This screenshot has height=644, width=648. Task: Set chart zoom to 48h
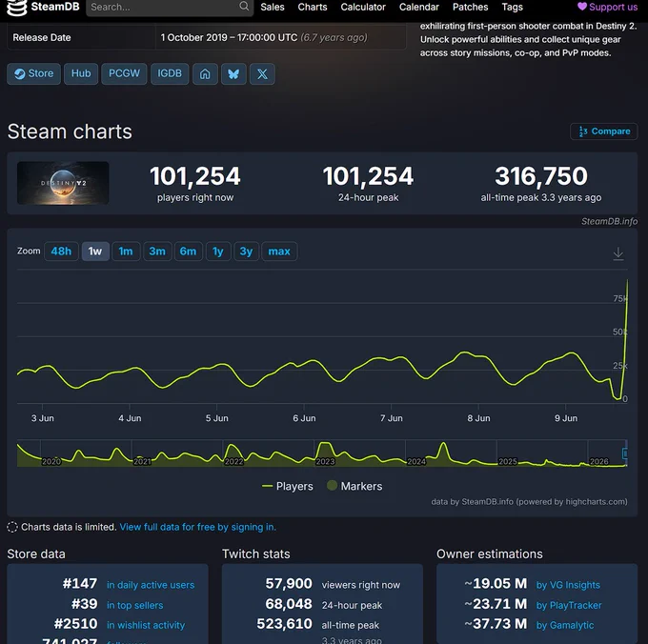point(61,252)
